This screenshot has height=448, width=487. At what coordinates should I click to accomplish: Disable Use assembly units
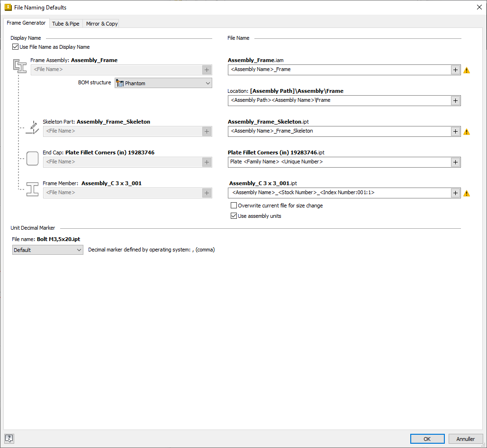(234, 215)
